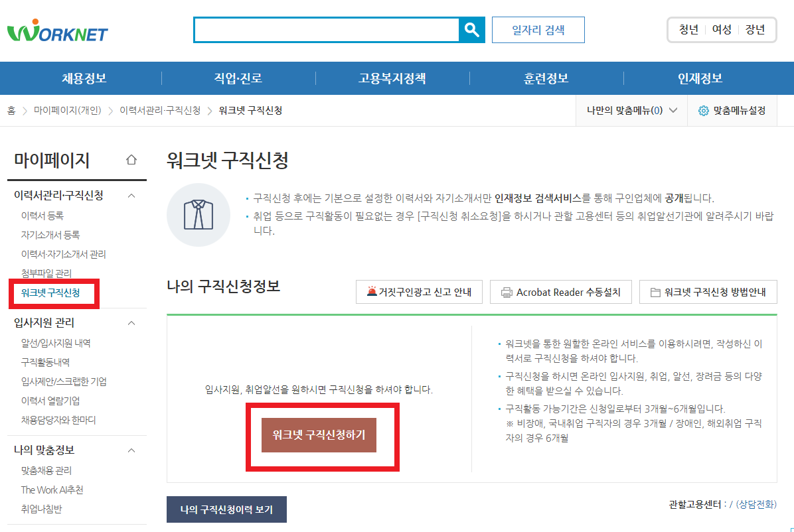Open 입사제안/스크랩한 기업 in the sidebar
Viewport: 794px width, 532px height.
click(64, 381)
